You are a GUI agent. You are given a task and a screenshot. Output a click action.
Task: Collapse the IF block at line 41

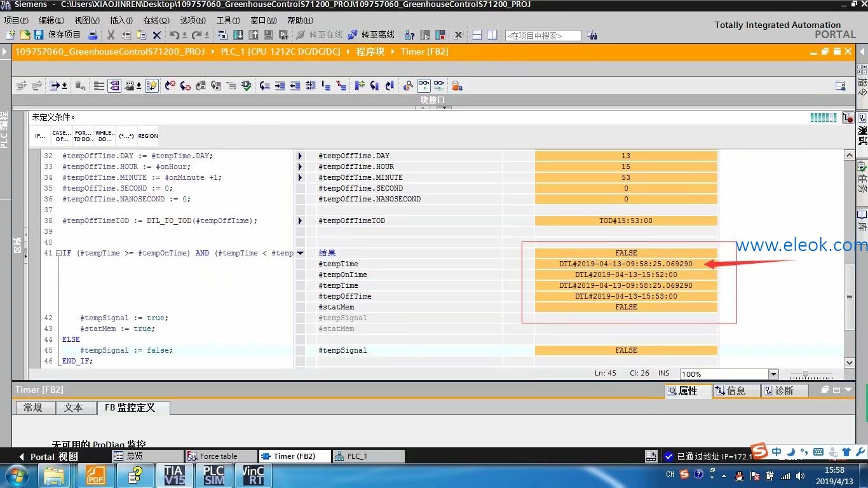click(58, 254)
